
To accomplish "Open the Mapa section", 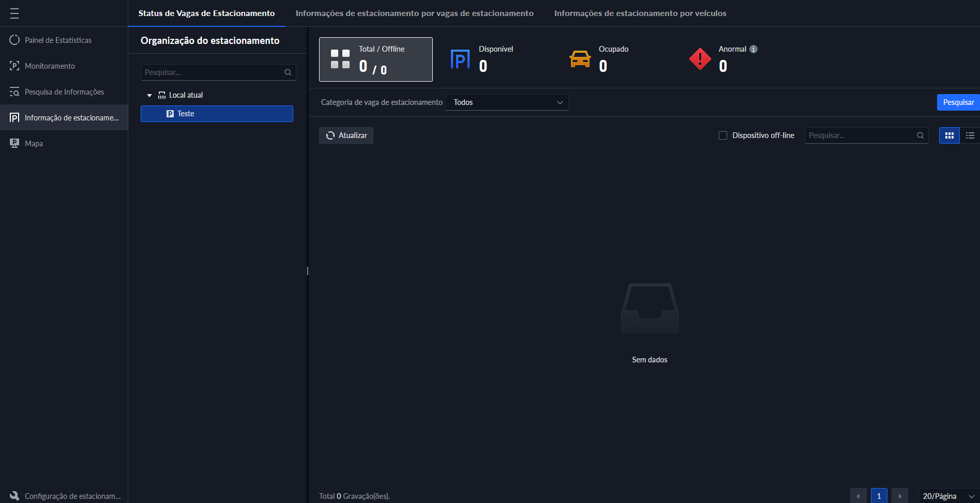I will tap(34, 144).
